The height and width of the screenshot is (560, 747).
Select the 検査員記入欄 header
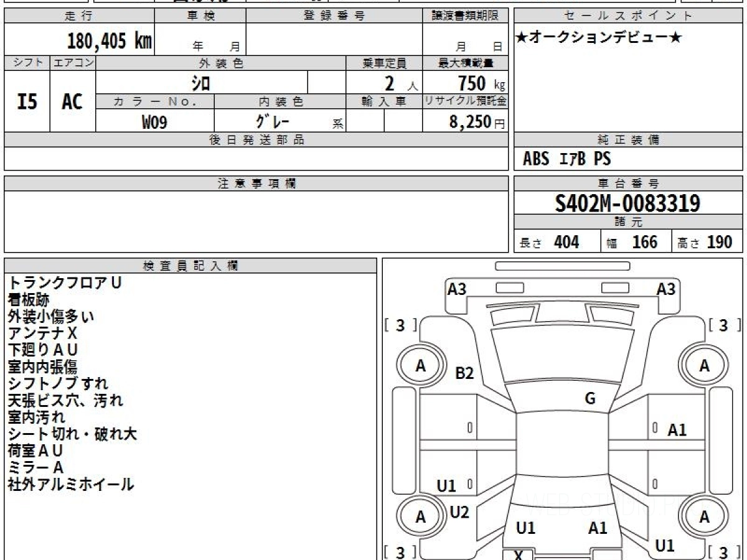point(190,266)
